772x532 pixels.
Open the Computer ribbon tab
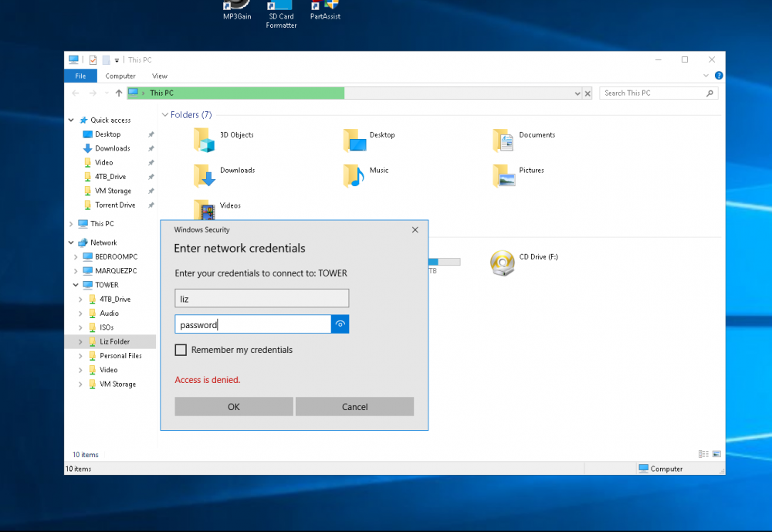(x=120, y=76)
